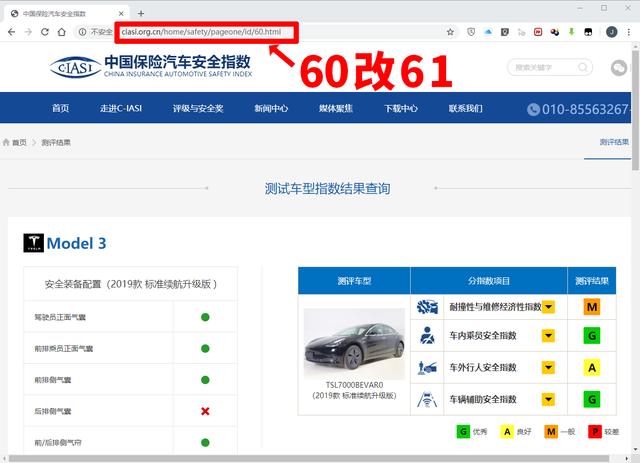Expand the 车外行人安全指数 dropdown arrow
The height and width of the screenshot is (463, 640).
(x=548, y=367)
